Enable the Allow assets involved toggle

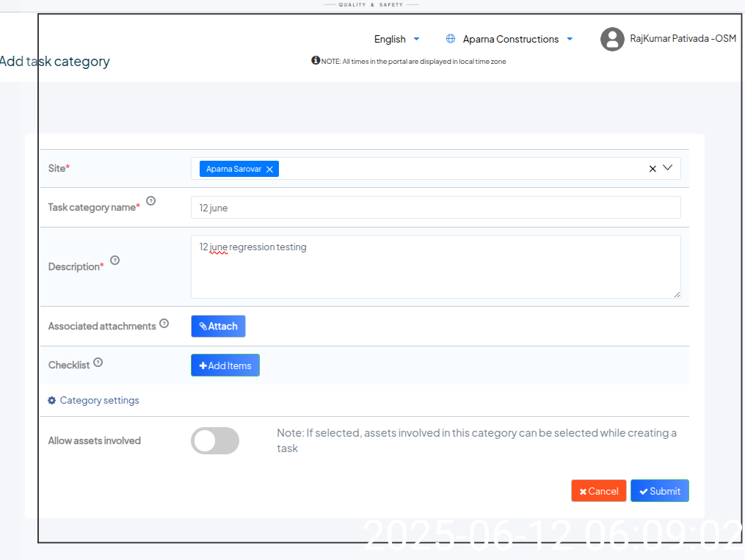click(215, 440)
